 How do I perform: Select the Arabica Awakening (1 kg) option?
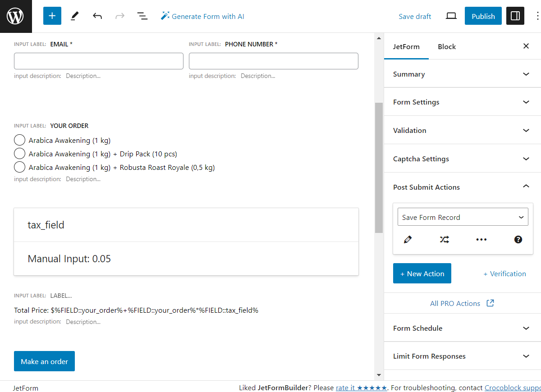[x=19, y=140]
